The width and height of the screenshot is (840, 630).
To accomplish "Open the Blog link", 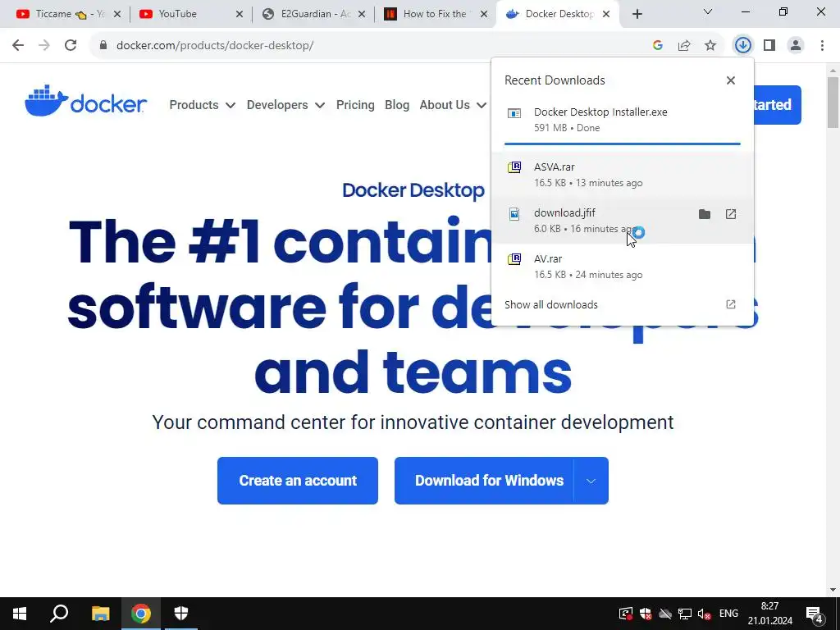I will coord(397,105).
